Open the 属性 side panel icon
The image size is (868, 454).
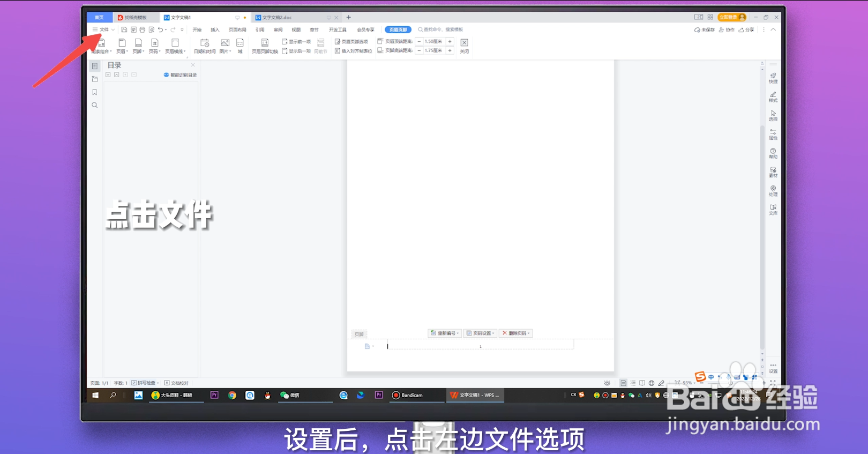[773, 135]
